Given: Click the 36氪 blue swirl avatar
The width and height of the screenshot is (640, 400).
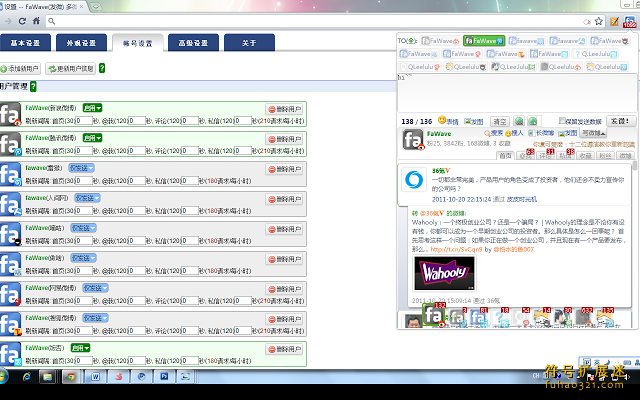Looking at the screenshot, I should tap(414, 180).
